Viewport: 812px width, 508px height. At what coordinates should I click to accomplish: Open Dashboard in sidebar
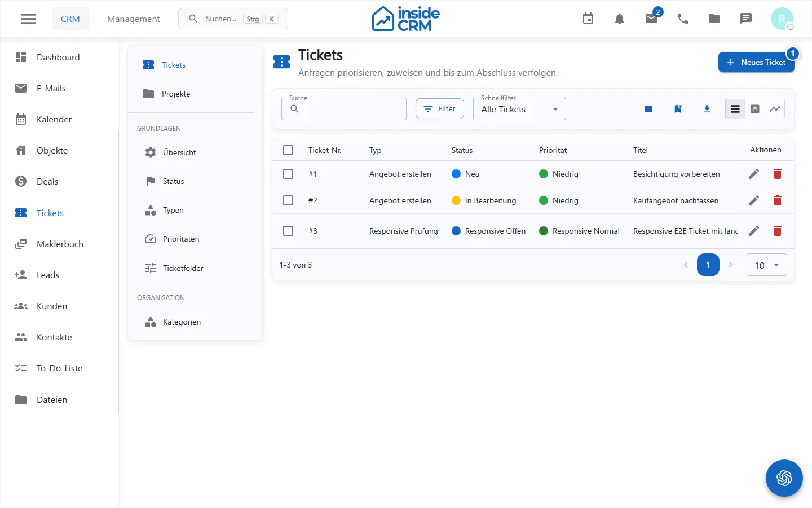pos(59,57)
